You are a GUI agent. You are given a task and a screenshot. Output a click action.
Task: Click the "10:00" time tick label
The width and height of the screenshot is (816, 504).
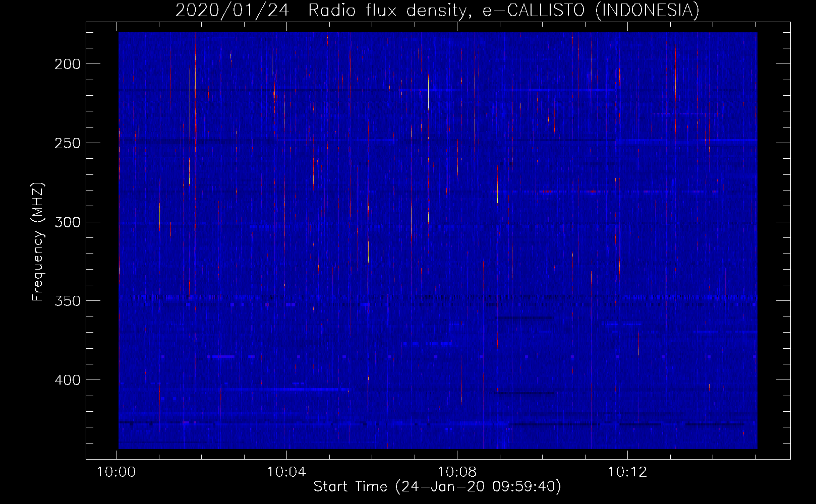pos(116,472)
